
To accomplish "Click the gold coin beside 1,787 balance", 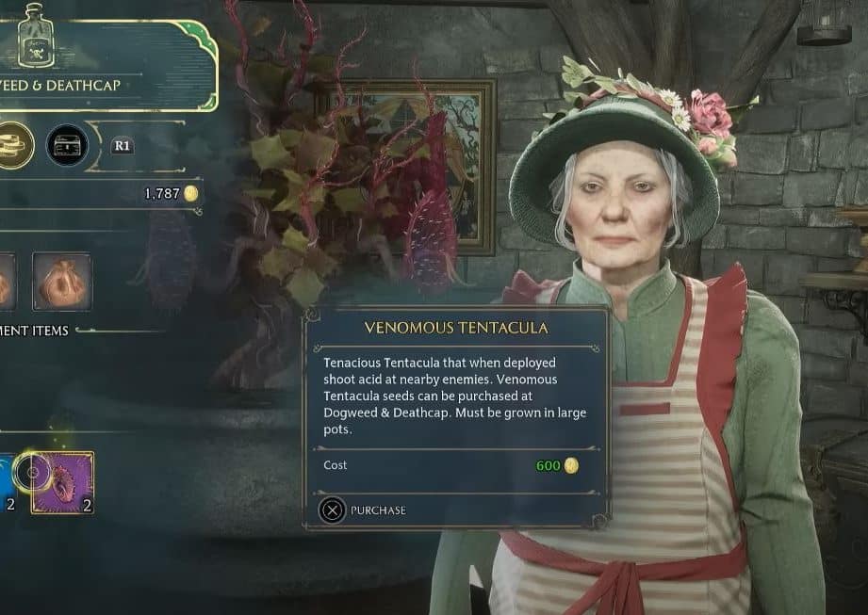I will [191, 193].
